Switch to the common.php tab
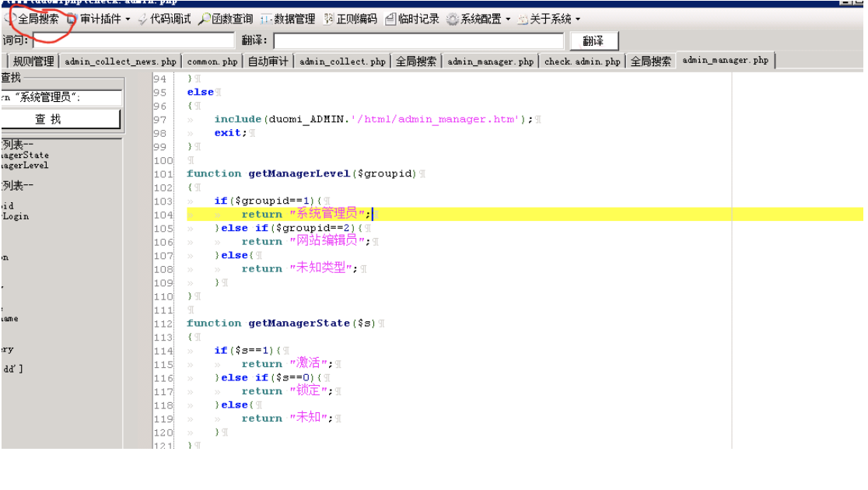This screenshot has width=868, height=490. pos(212,61)
